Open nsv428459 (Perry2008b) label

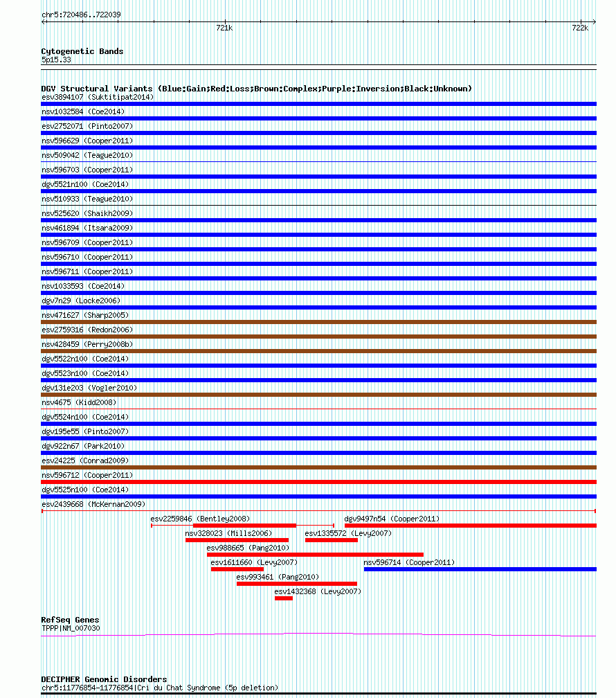point(87,345)
